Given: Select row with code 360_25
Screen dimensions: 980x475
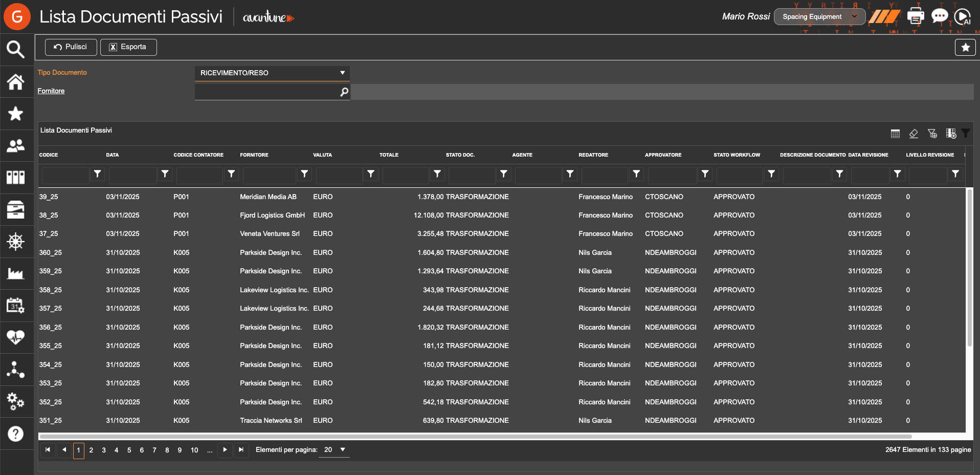Looking at the screenshot, I should 502,253.
